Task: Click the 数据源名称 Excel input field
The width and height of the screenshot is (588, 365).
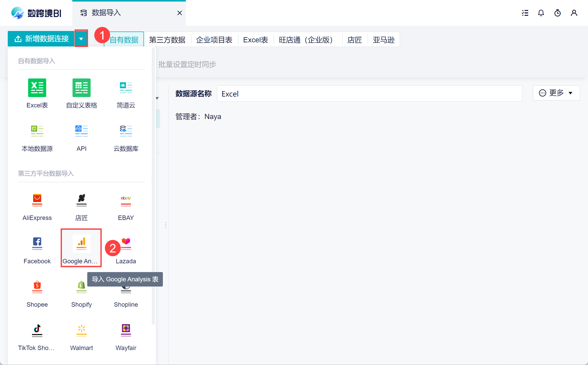Action: (369, 94)
